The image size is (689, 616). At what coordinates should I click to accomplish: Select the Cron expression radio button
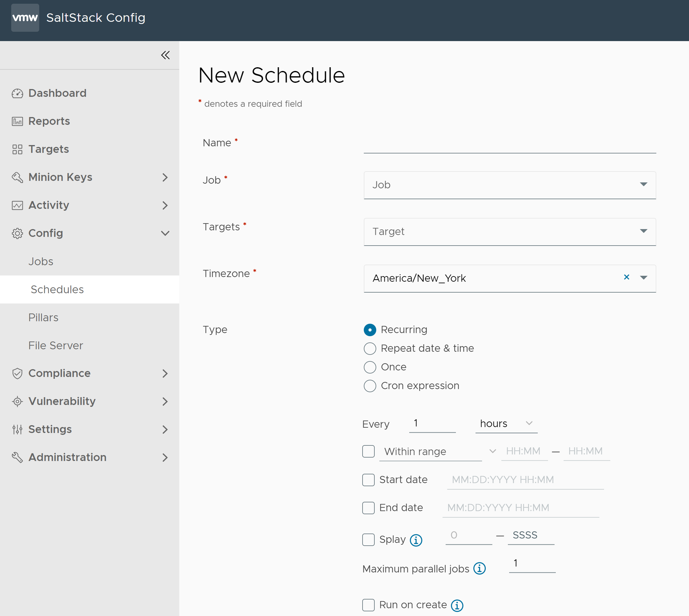pos(368,385)
